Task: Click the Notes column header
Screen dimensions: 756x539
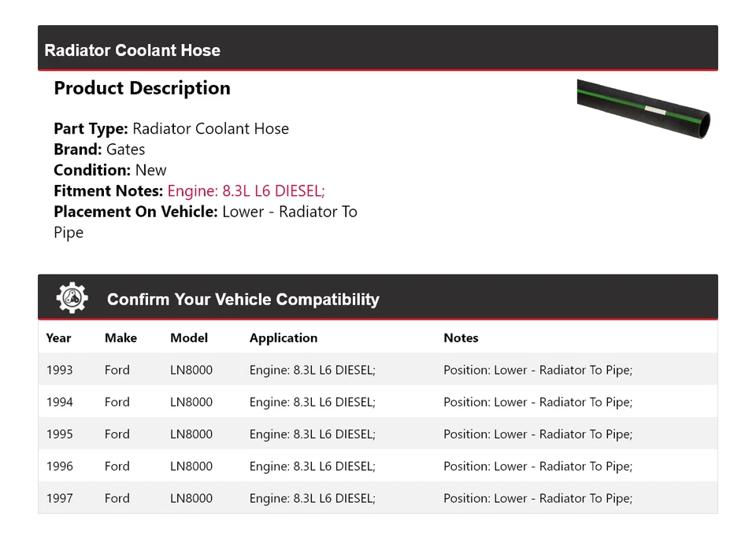Action: pos(461,338)
